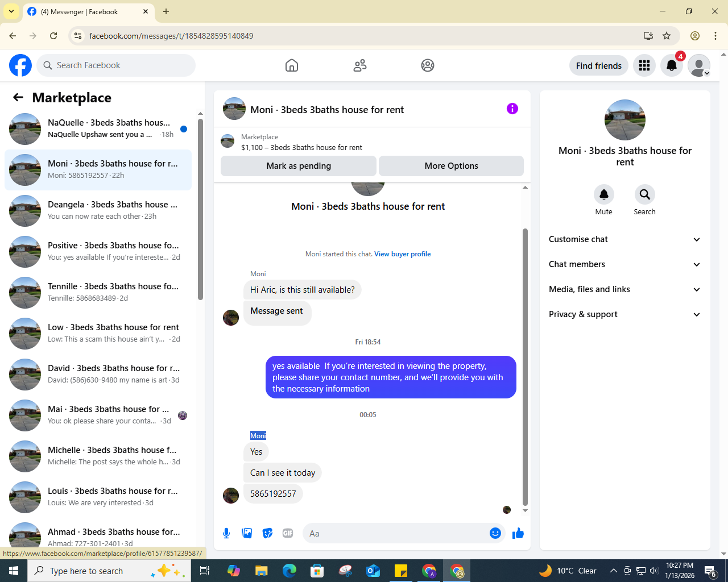The width and height of the screenshot is (728, 582).
Task: Send a thumbs-up like
Action: coord(518,533)
